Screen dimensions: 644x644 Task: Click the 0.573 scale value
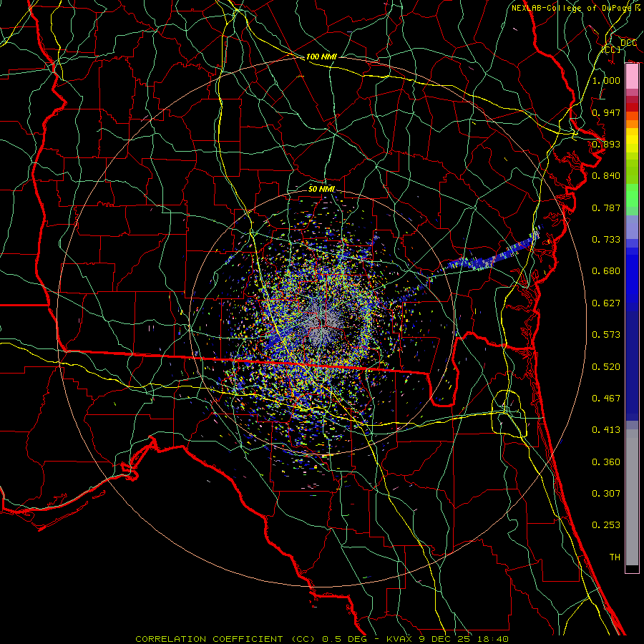(606, 335)
